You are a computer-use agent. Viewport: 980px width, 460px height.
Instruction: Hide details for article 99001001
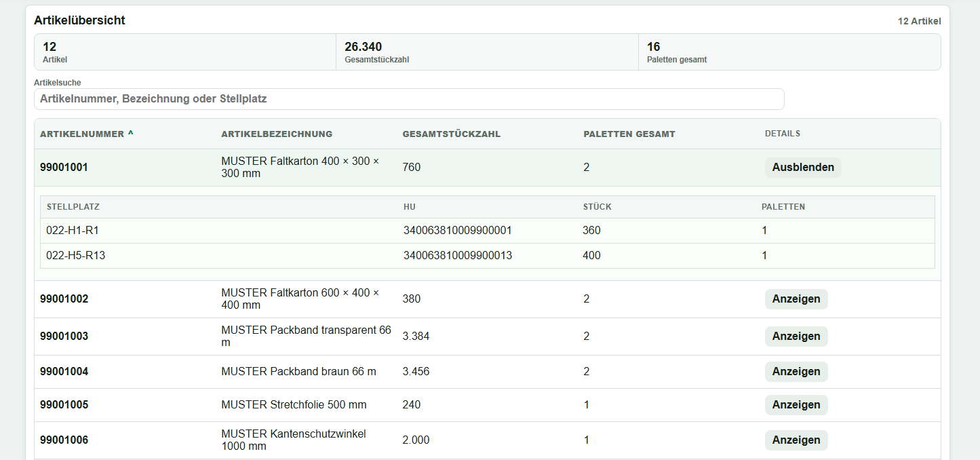click(x=803, y=168)
